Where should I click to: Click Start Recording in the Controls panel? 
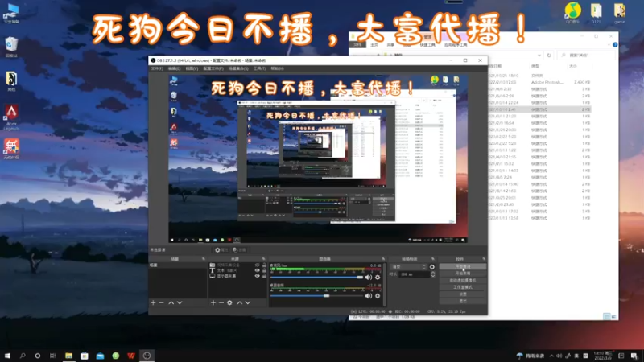coord(462,274)
